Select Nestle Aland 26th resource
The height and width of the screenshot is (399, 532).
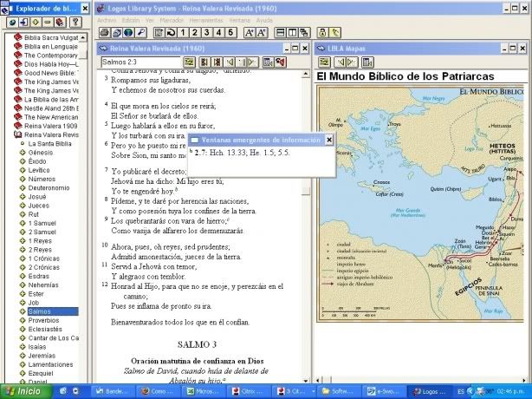[51, 108]
